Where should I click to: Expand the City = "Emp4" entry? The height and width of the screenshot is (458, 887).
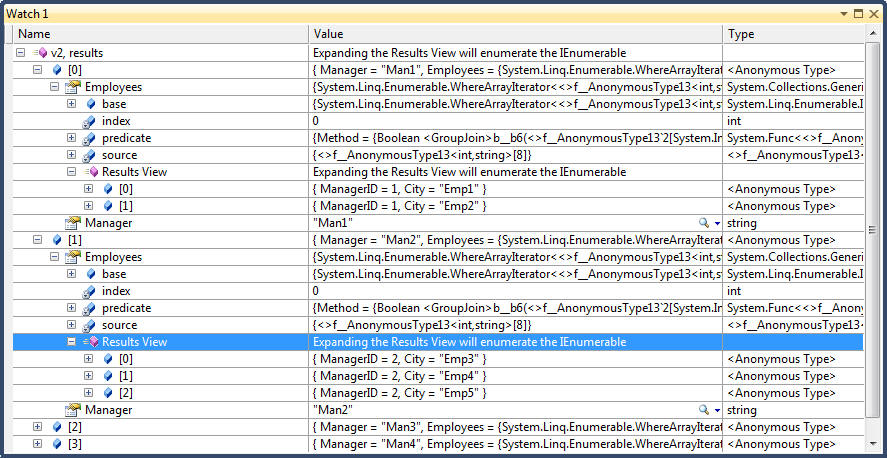tap(89, 376)
